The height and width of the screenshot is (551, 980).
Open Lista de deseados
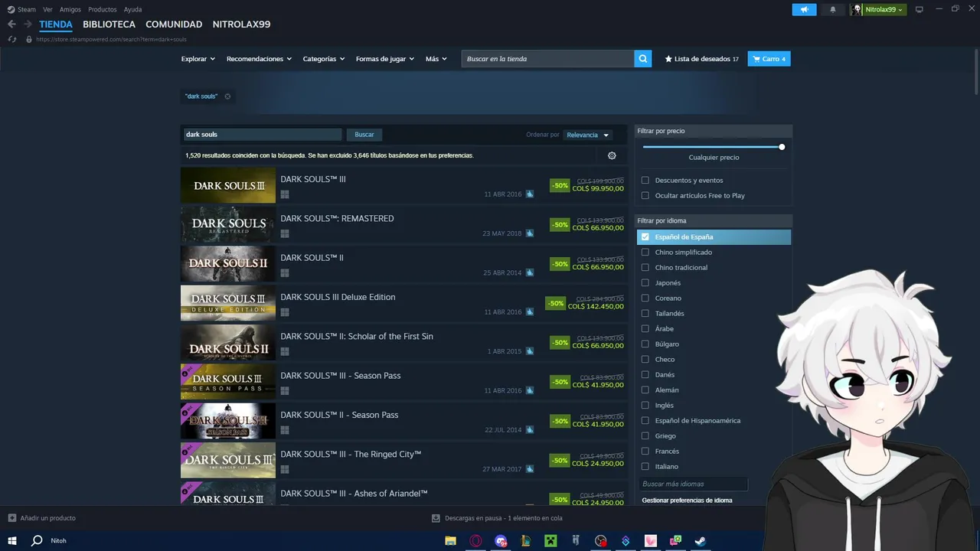click(702, 59)
